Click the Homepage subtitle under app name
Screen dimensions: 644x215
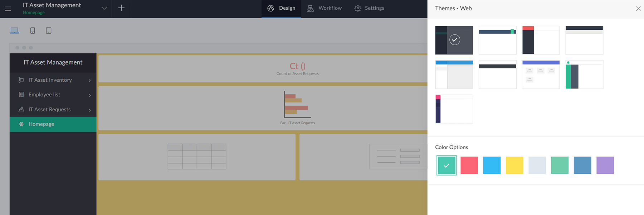coord(34,13)
